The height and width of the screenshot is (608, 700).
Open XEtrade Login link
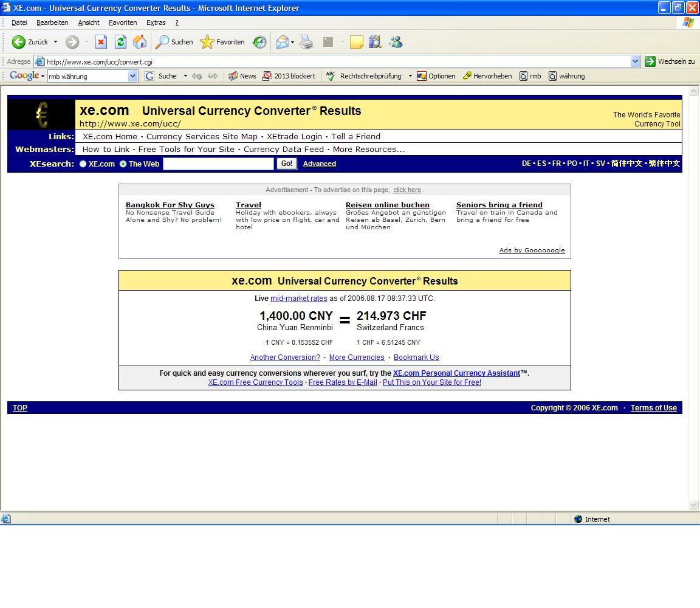(x=294, y=137)
